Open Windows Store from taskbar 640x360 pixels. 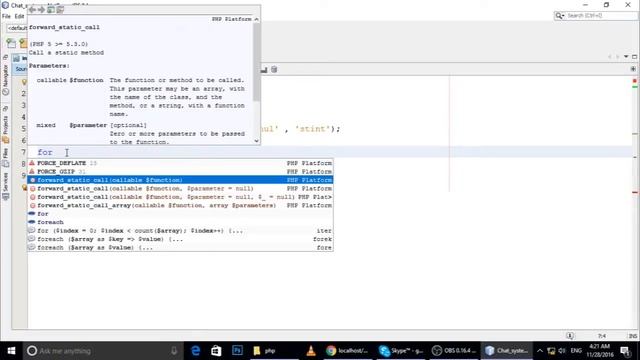[x=216, y=351]
